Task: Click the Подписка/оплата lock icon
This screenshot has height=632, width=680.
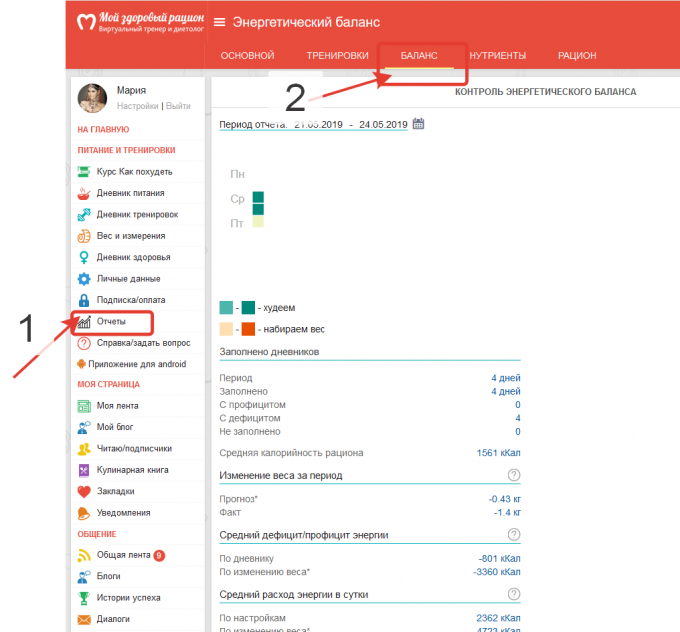Action: (x=85, y=299)
